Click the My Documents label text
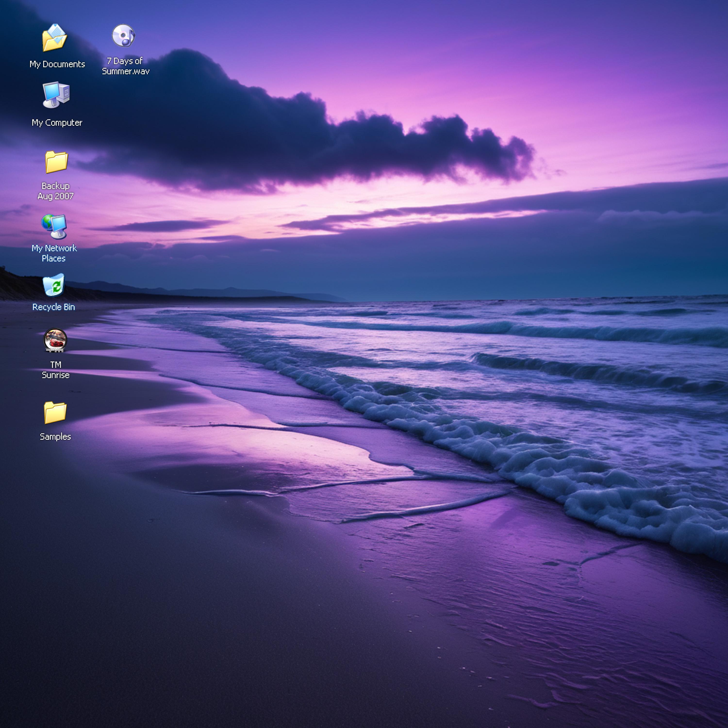This screenshot has height=728, width=728. (x=57, y=65)
